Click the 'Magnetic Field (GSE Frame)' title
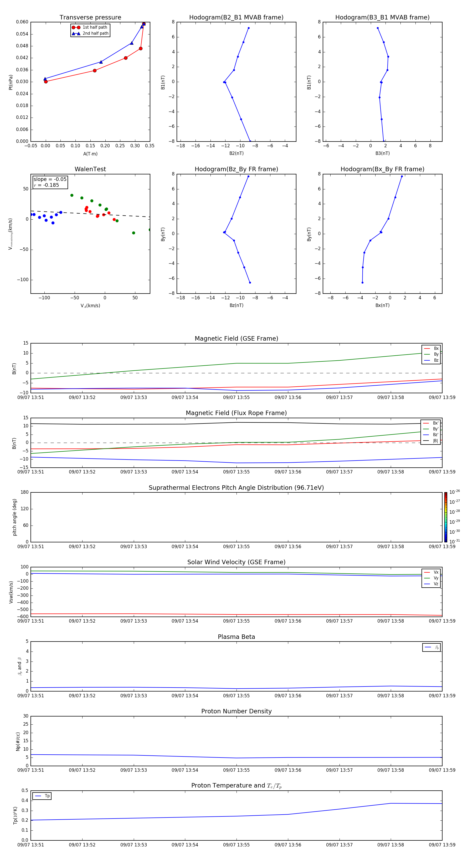The height and width of the screenshot is (868, 473). (236, 339)
